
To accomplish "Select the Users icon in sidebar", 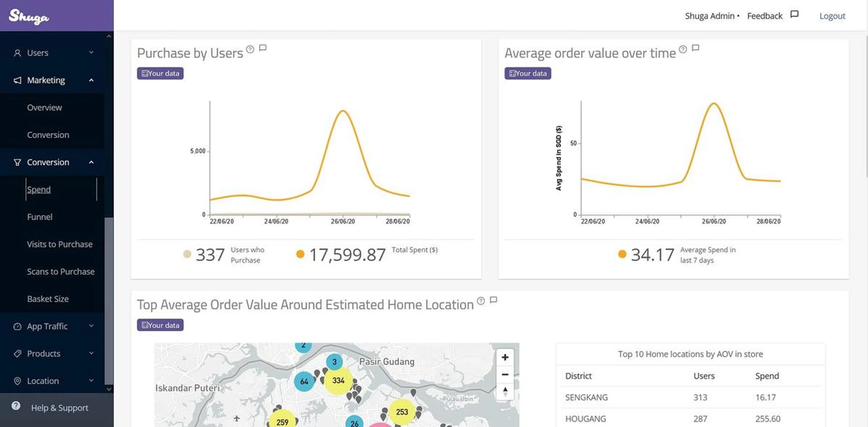I will pos(17,52).
